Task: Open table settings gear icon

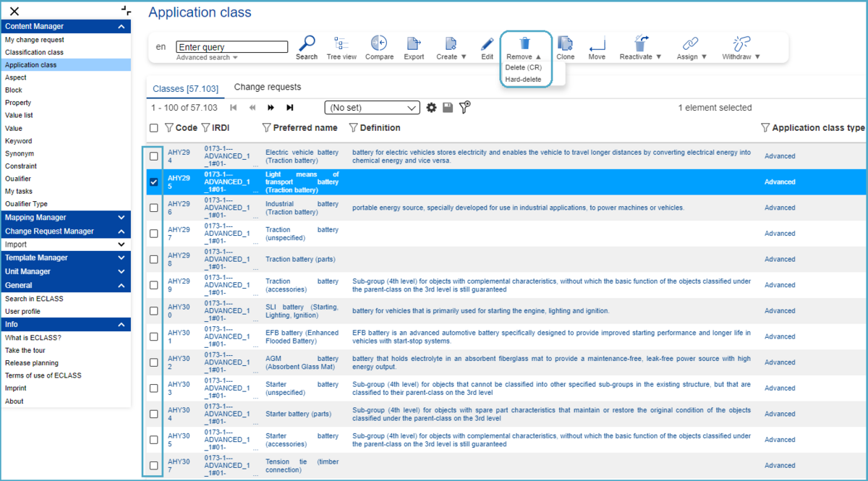Action: coord(431,108)
